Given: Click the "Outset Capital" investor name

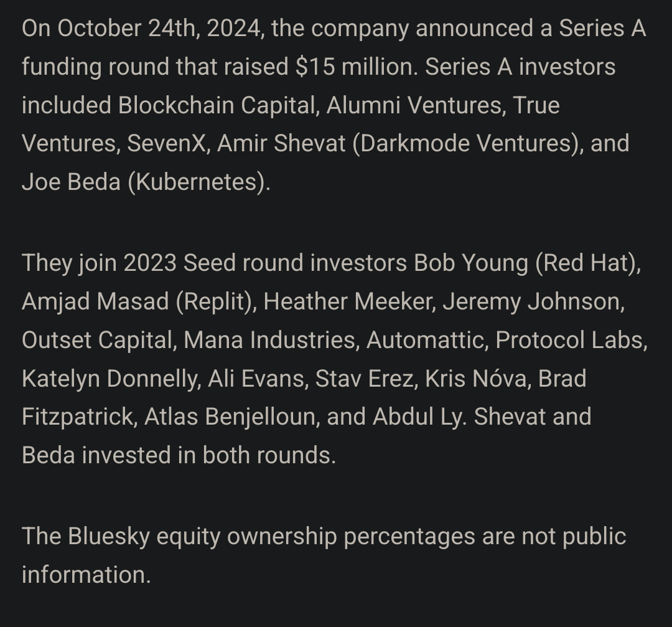Looking at the screenshot, I should click(x=96, y=341).
